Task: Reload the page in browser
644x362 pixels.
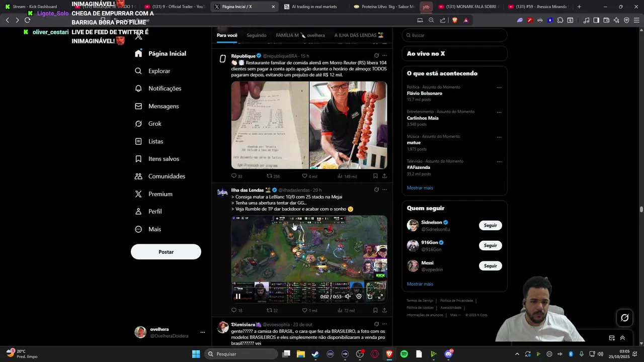Action: point(27,20)
